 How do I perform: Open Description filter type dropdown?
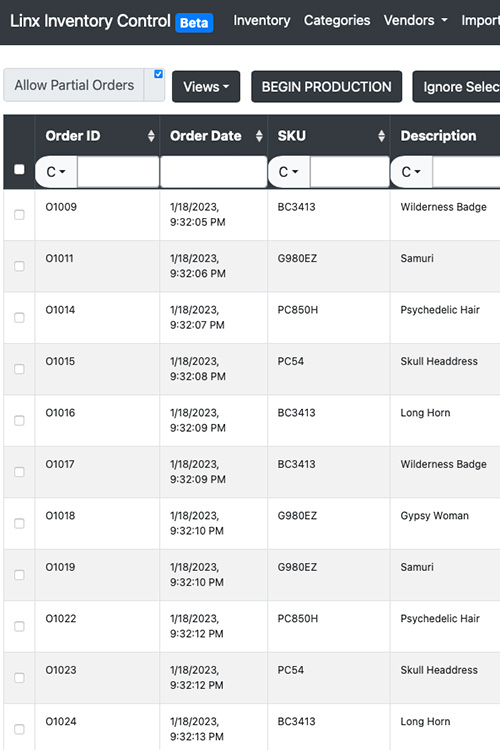[x=411, y=172]
